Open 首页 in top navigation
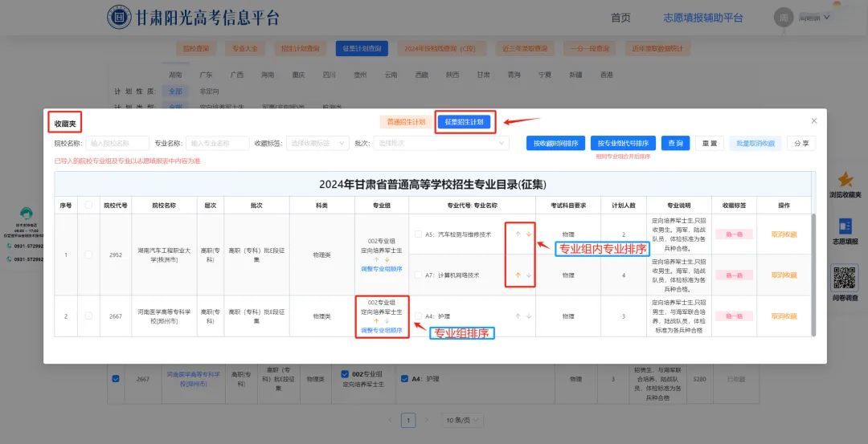 [620, 18]
